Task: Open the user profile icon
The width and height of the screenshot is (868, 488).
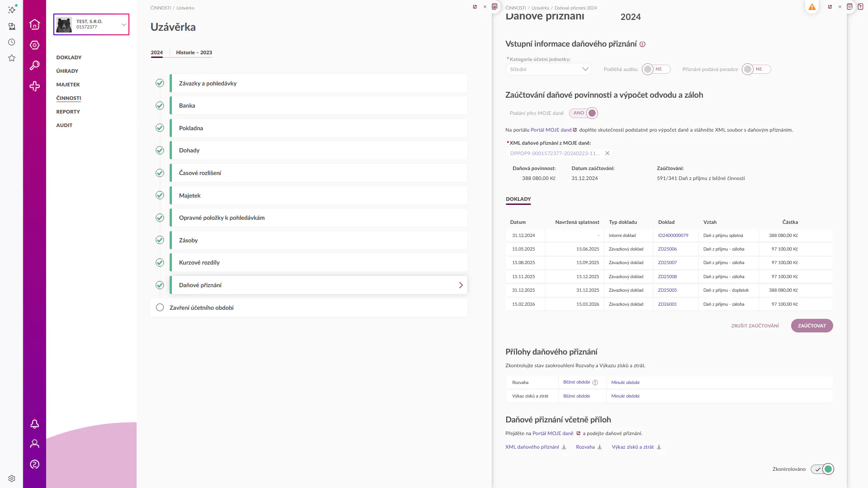Action: pyautogui.click(x=34, y=444)
